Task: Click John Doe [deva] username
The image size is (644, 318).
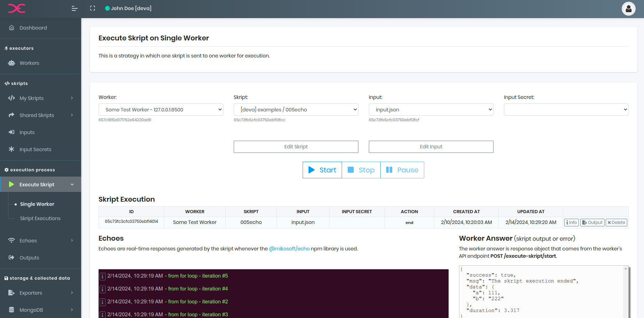Action: tap(131, 8)
